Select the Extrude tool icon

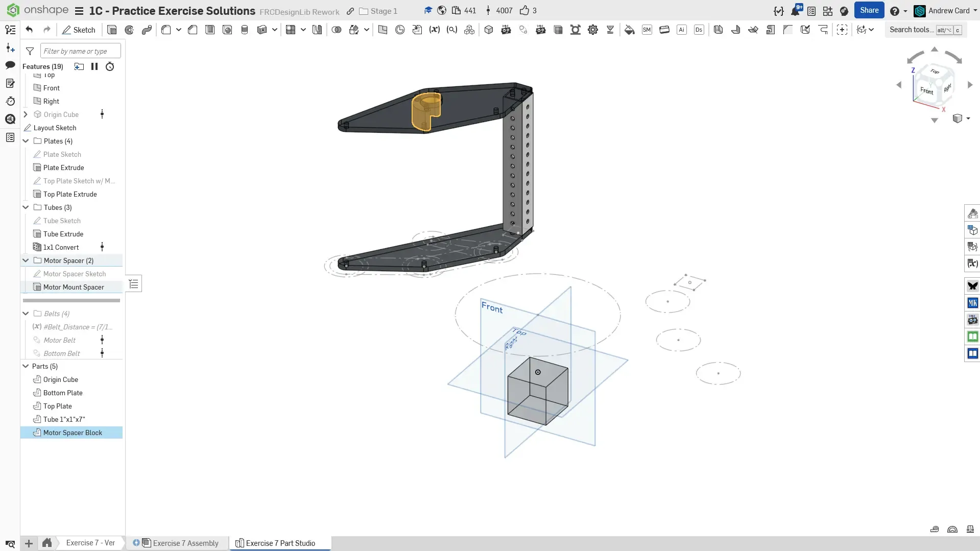pos(112,30)
